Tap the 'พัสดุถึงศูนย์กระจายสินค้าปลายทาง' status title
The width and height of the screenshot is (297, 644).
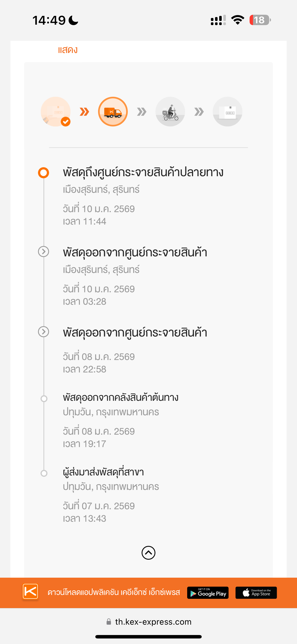coord(143,173)
